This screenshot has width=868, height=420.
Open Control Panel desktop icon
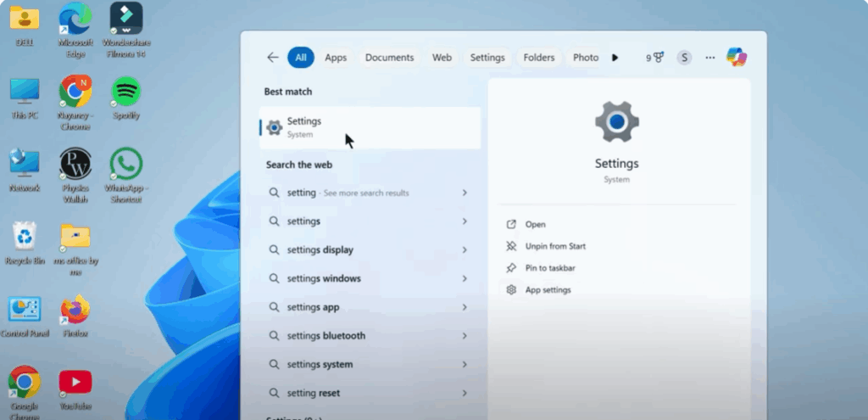pyautogui.click(x=25, y=309)
